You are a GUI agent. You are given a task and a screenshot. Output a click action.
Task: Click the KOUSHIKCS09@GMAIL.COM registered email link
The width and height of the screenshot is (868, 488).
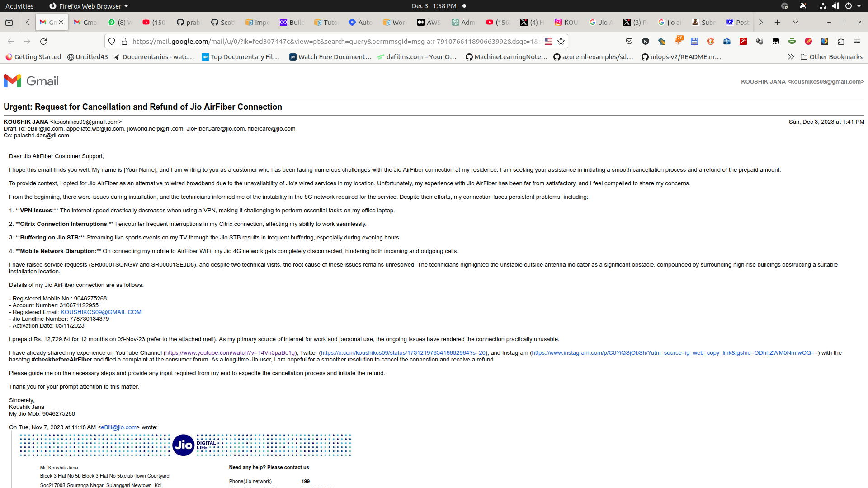click(101, 312)
